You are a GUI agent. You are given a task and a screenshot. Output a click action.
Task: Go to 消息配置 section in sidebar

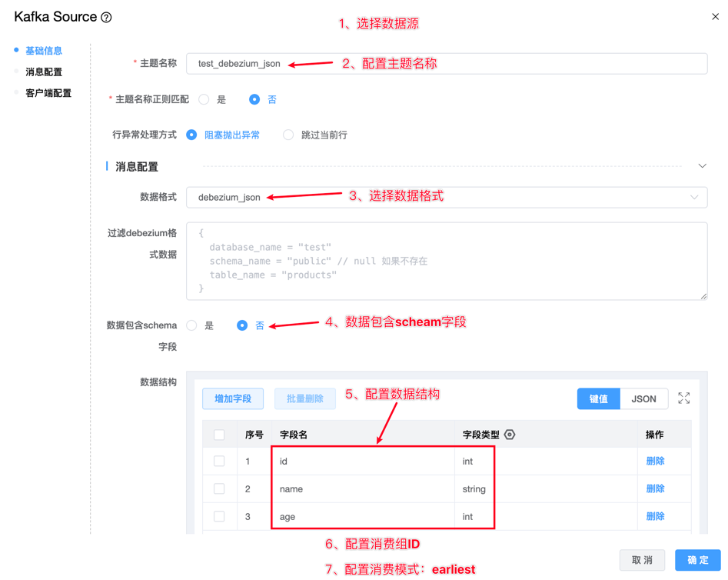(x=44, y=72)
